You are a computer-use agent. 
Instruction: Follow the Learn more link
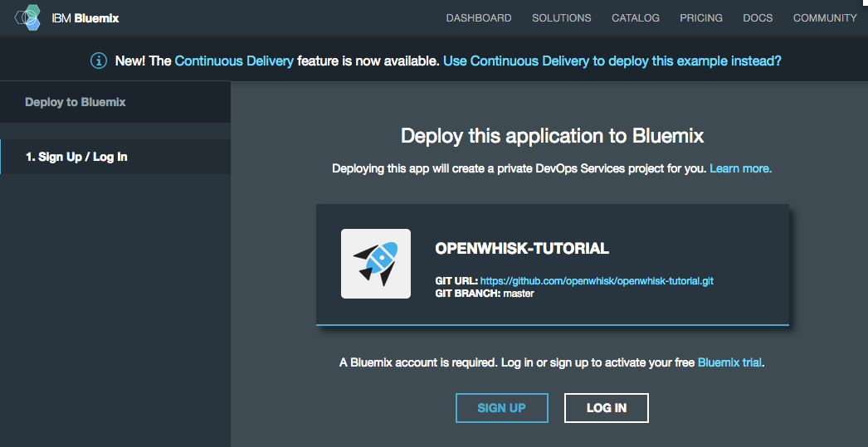point(741,168)
